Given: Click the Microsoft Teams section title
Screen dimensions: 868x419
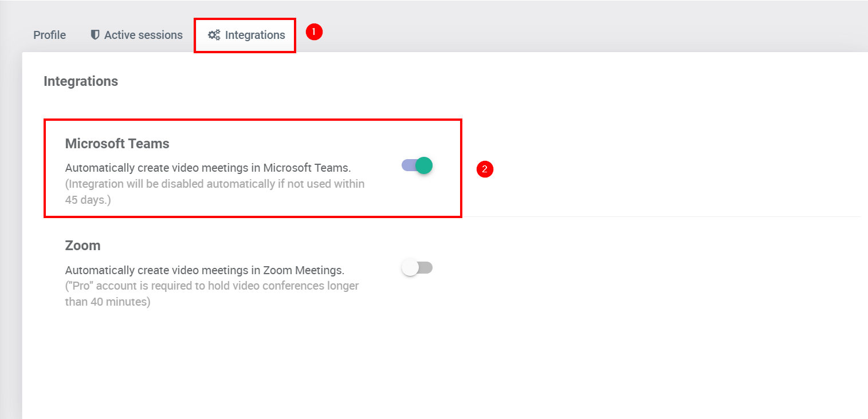Looking at the screenshot, I should tap(117, 144).
